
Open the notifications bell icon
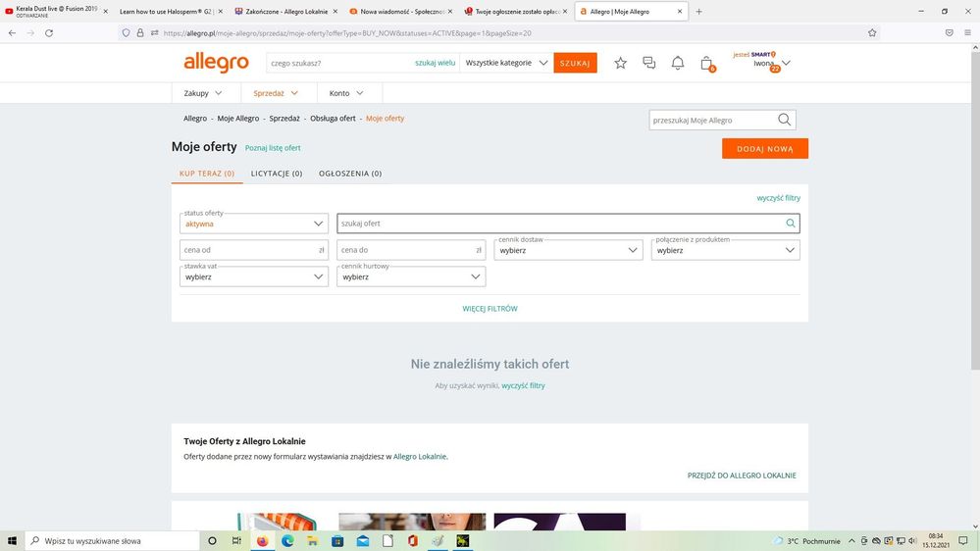(678, 63)
